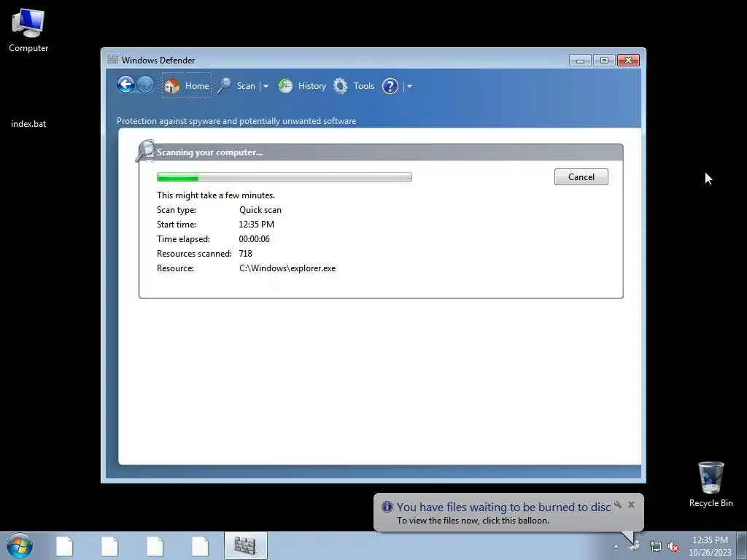
Task: Minimize the Windows Defender window
Action: point(580,60)
